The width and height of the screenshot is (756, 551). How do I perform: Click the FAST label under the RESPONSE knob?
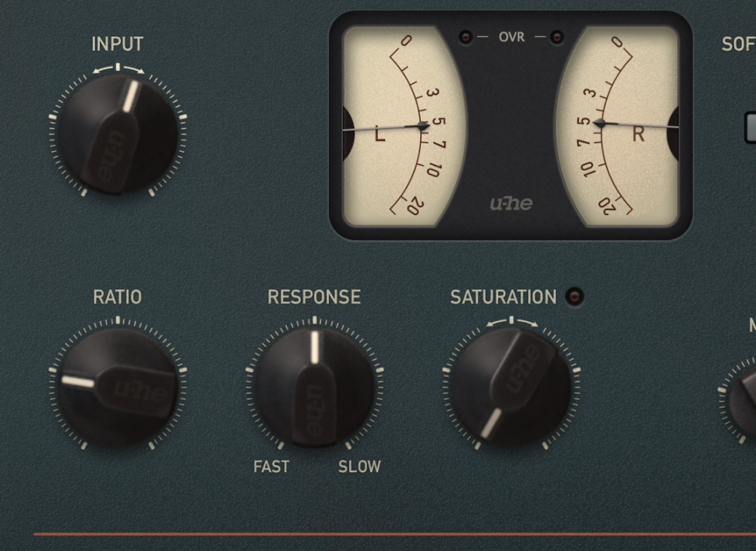coord(271,467)
